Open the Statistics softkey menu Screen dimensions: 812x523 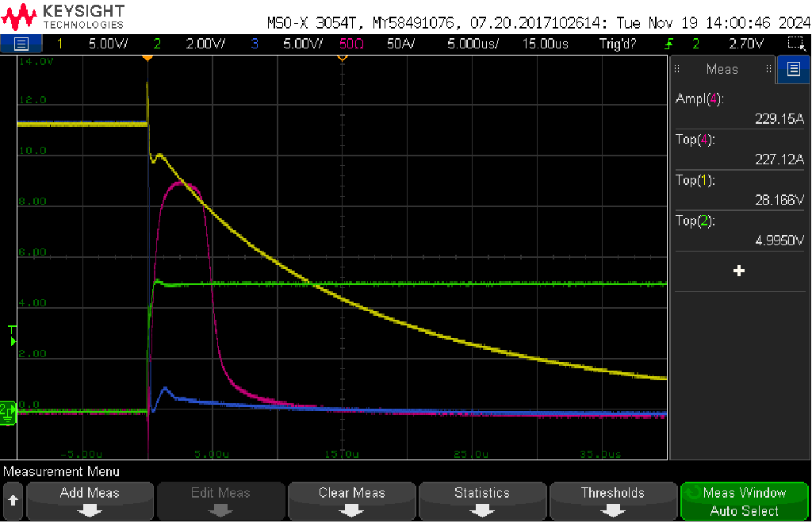click(x=482, y=501)
